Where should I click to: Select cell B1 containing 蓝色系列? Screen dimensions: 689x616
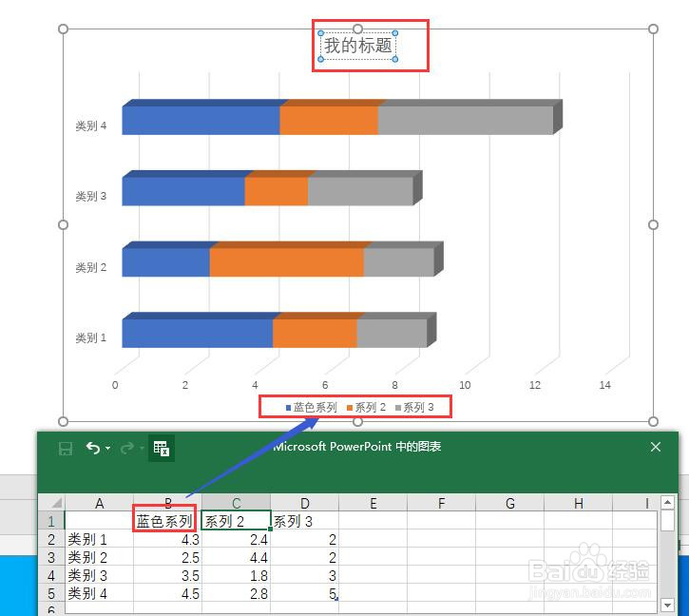pyautogui.click(x=167, y=521)
